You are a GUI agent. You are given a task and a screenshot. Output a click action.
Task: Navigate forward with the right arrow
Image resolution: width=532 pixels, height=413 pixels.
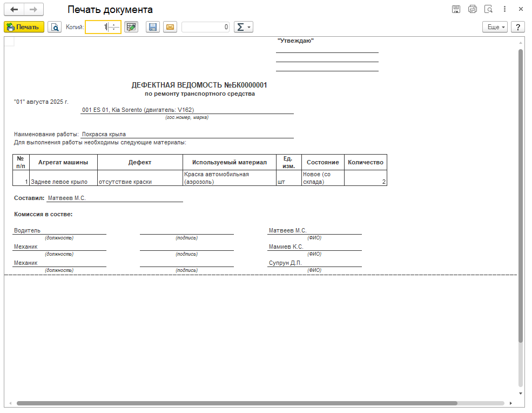33,10
